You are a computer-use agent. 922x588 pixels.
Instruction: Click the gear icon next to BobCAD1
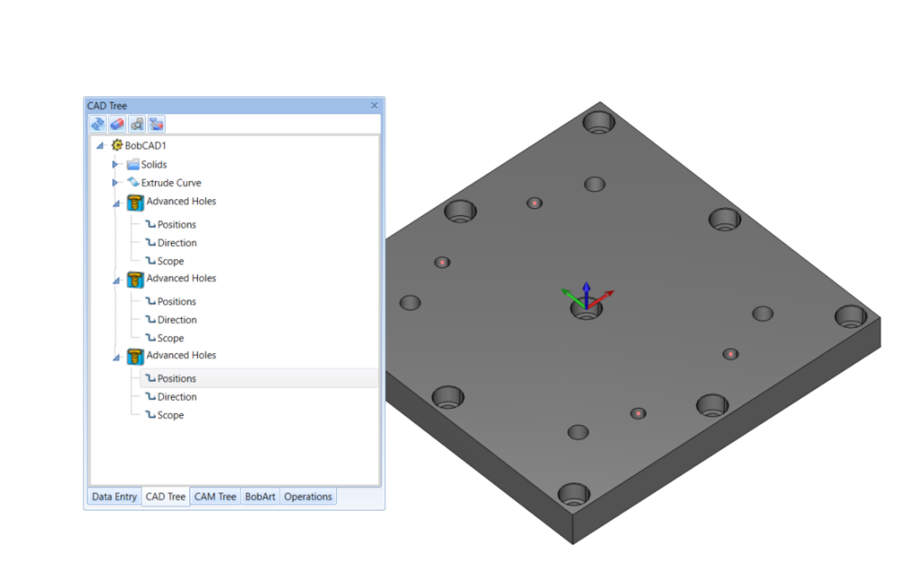pos(118,145)
